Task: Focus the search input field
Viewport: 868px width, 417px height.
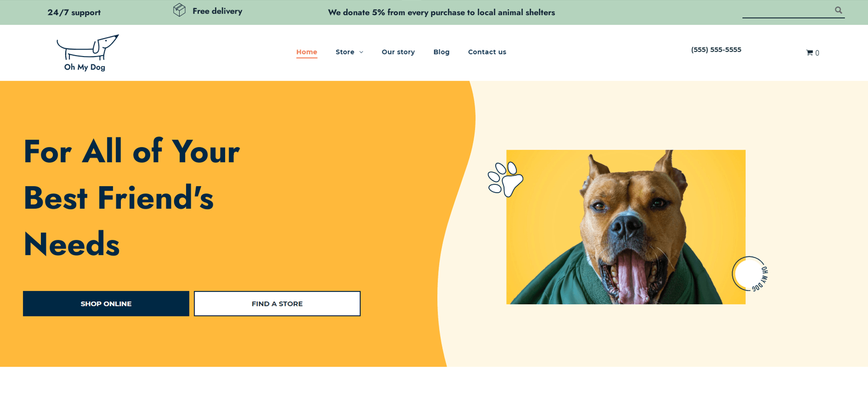Action: pos(787,10)
